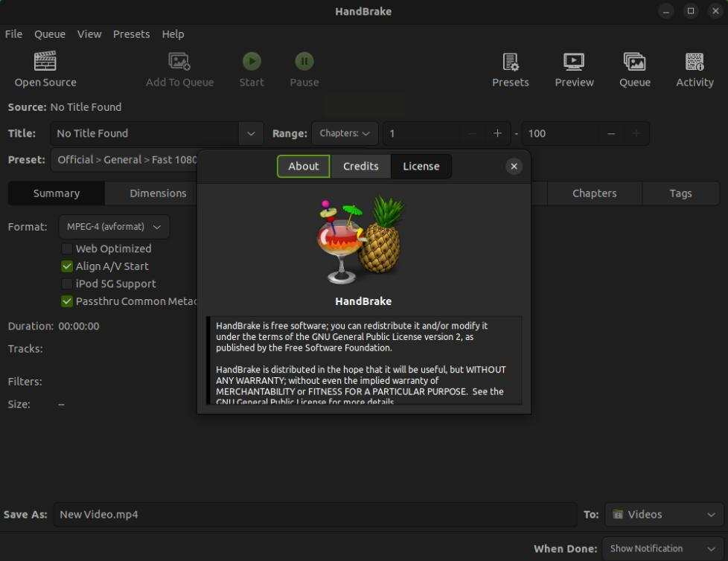
Task: Open the Chapters range dropdown
Action: [x=345, y=133]
